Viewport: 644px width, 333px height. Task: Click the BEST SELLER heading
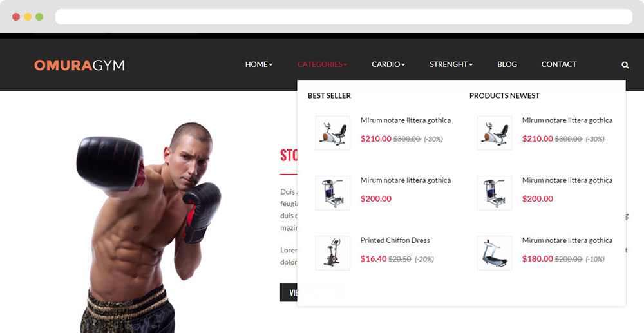329,96
